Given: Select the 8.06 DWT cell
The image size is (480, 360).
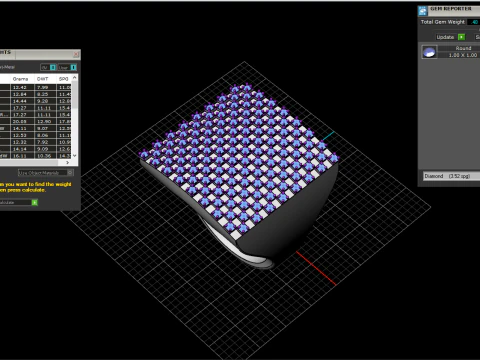Looking at the screenshot, I should click(45, 135).
